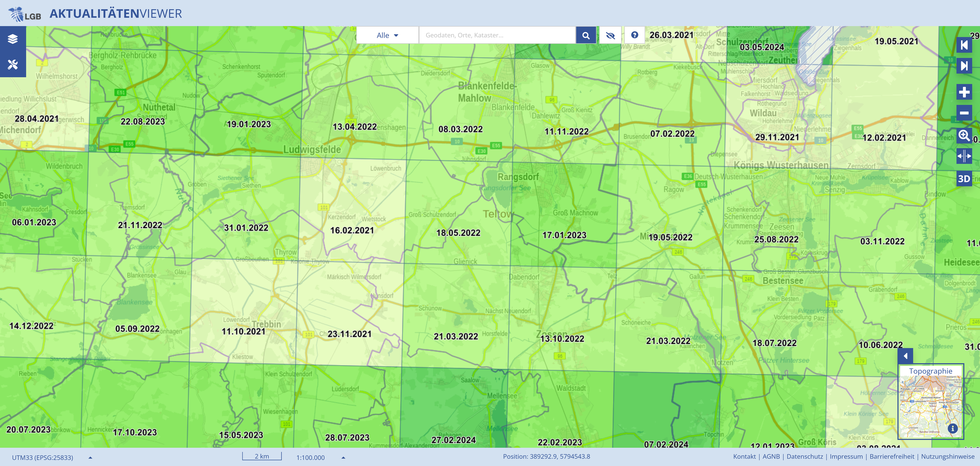Go to the next map view

tap(964, 66)
